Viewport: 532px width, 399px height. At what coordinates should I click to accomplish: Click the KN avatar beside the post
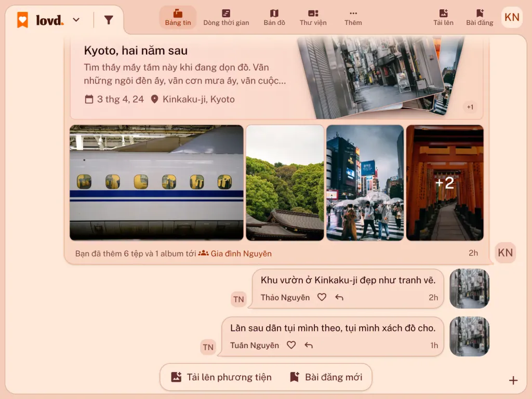click(x=505, y=253)
